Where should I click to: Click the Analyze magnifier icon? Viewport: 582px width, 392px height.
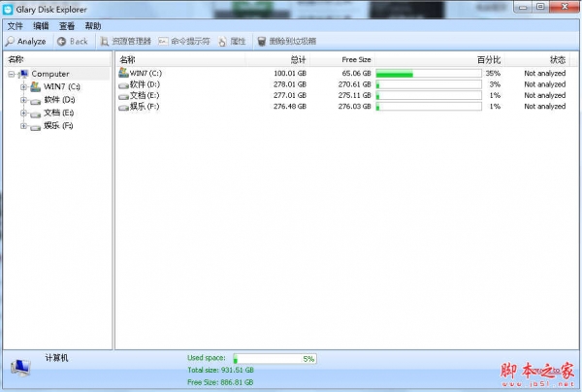[x=10, y=41]
